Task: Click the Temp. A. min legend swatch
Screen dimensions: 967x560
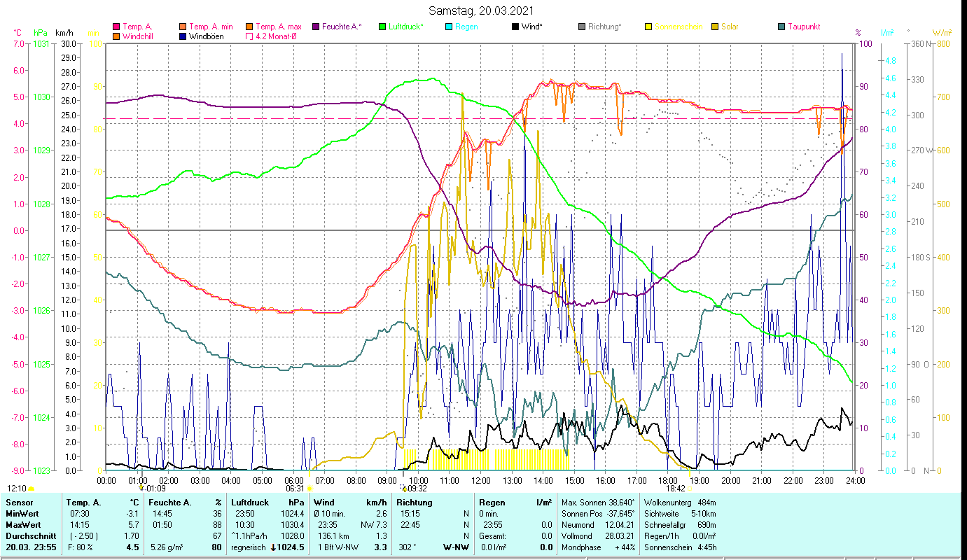Action: click(x=183, y=27)
